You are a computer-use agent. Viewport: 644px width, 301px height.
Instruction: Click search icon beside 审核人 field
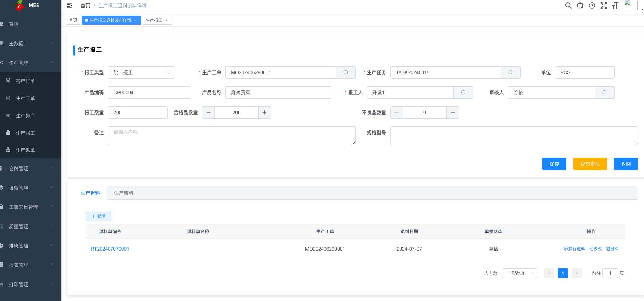[x=605, y=93]
